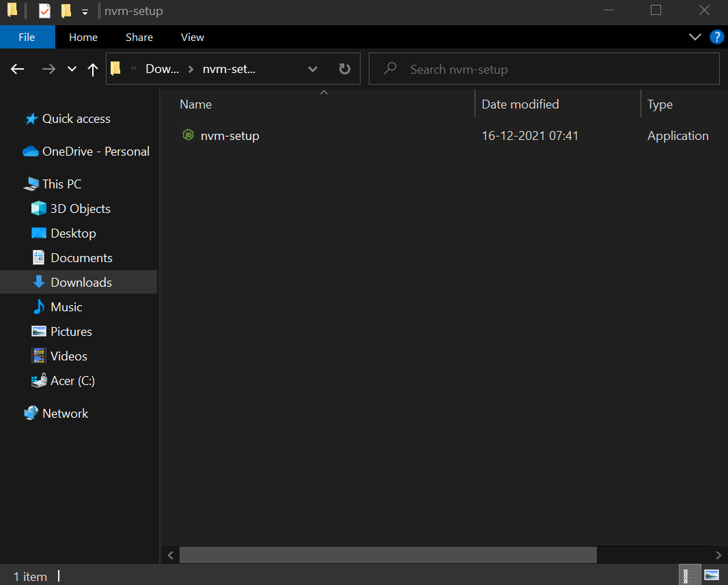728x585 pixels.
Task: Click the Dow... breadcrumb segment
Action: [162, 69]
